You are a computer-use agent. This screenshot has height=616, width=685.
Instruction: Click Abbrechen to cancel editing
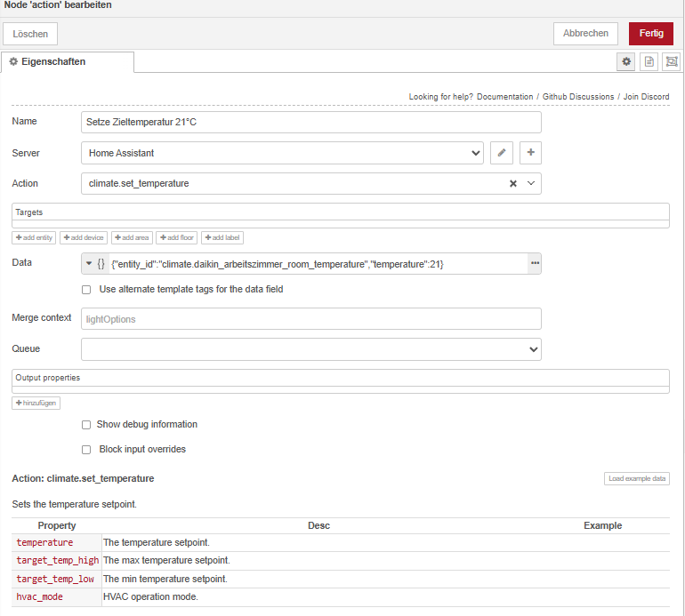pos(585,33)
